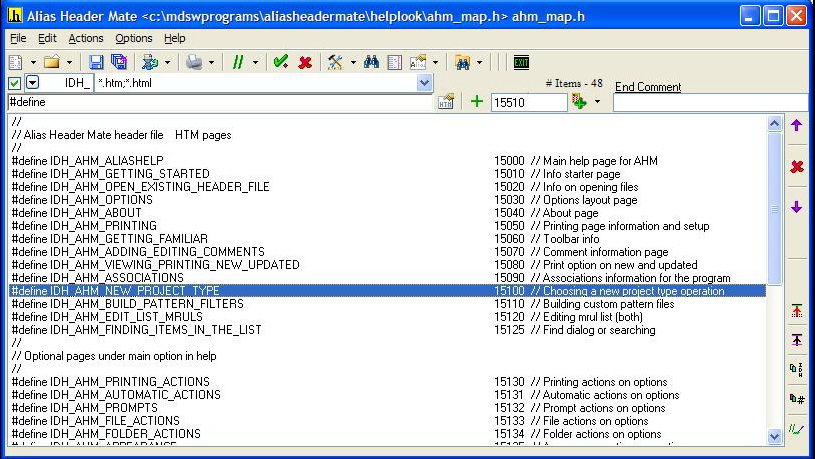Image resolution: width=815 pixels, height=459 pixels.
Task: Click the End Comment label link
Action: pos(648,87)
